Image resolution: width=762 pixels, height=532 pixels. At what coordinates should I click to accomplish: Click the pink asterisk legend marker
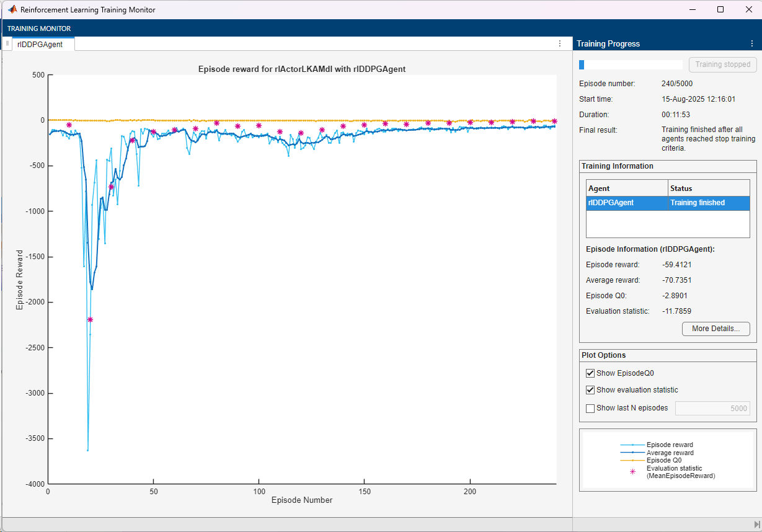tap(632, 472)
